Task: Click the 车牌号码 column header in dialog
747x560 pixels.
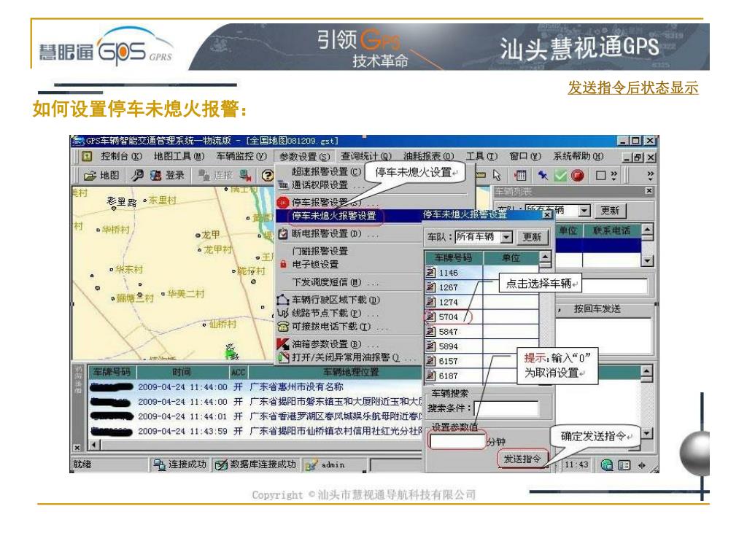Action: coord(454,257)
